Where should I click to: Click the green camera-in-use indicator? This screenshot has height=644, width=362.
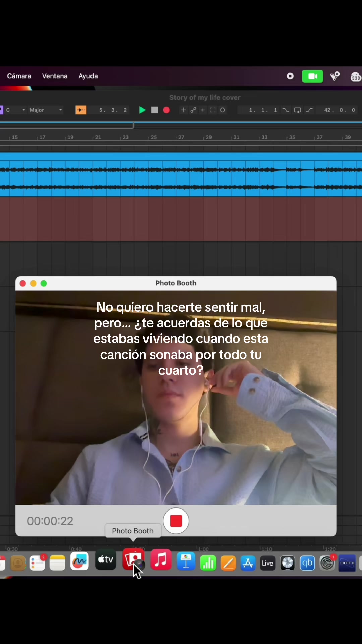pyautogui.click(x=312, y=76)
